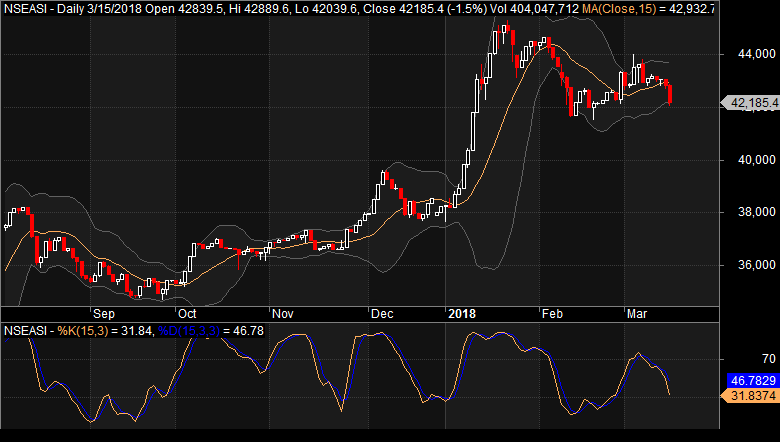Select the Nov label on time axis
The image size is (780, 442).
(283, 314)
